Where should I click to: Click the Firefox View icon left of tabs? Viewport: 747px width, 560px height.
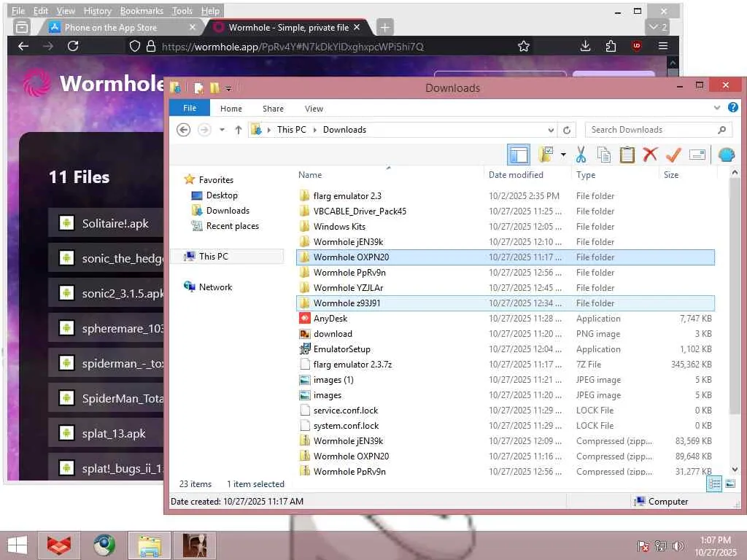[21, 28]
